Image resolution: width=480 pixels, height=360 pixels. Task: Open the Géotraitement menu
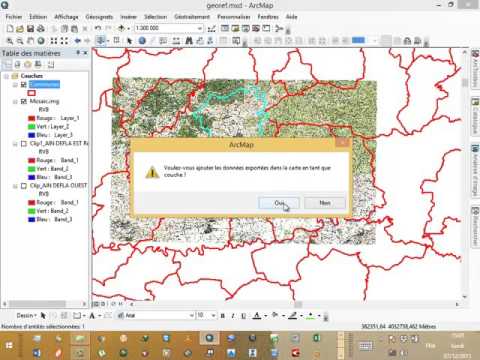coord(192,17)
